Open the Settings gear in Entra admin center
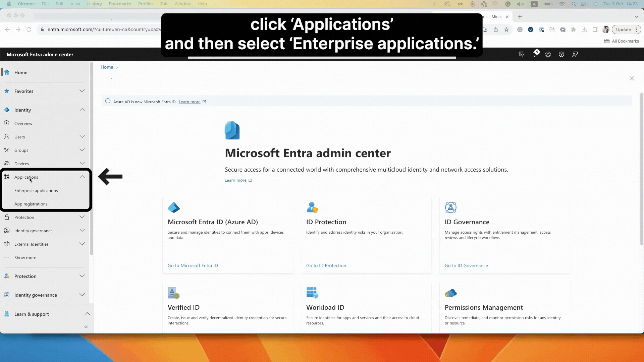Viewport: 644px width, 362px height. (x=548, y=54)
